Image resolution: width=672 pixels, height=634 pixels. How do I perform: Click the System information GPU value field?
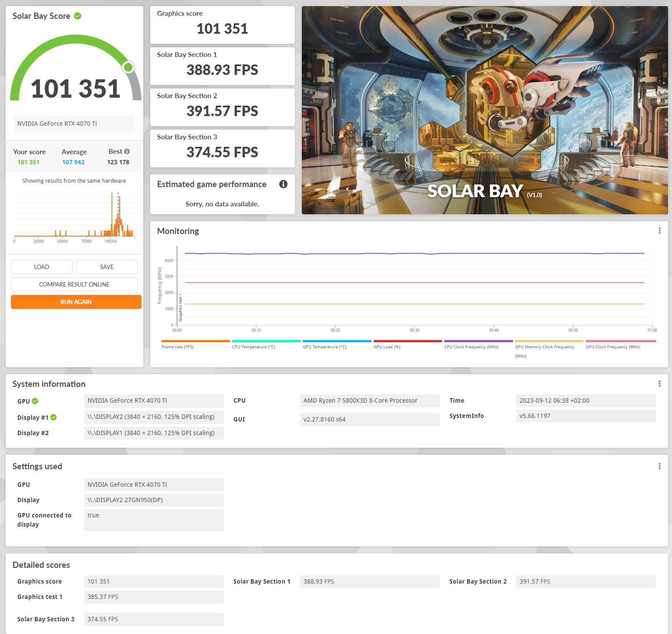(x=154, y=400)
